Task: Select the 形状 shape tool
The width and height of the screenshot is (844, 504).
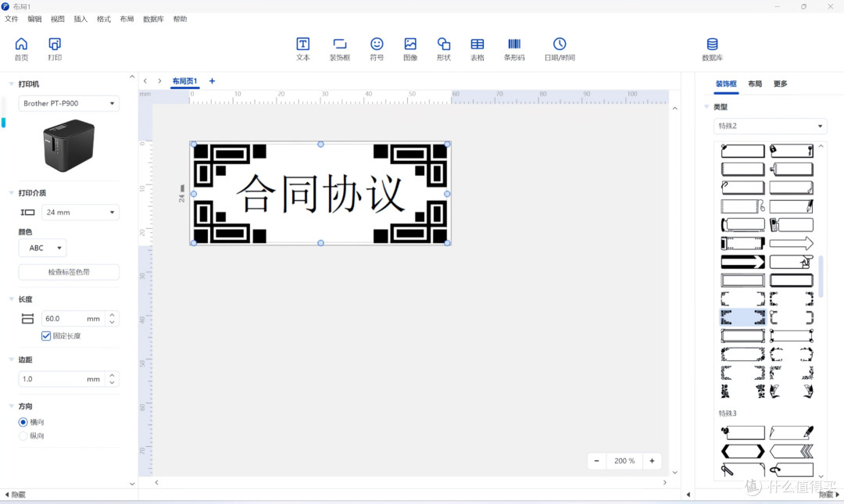Action: (x=444, y=48)
